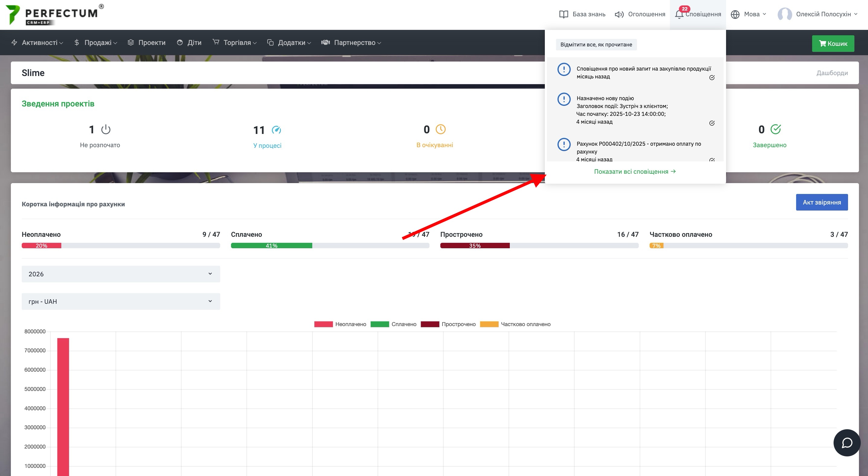
Task: Click the green Кошик cart button
Action: 833,43
